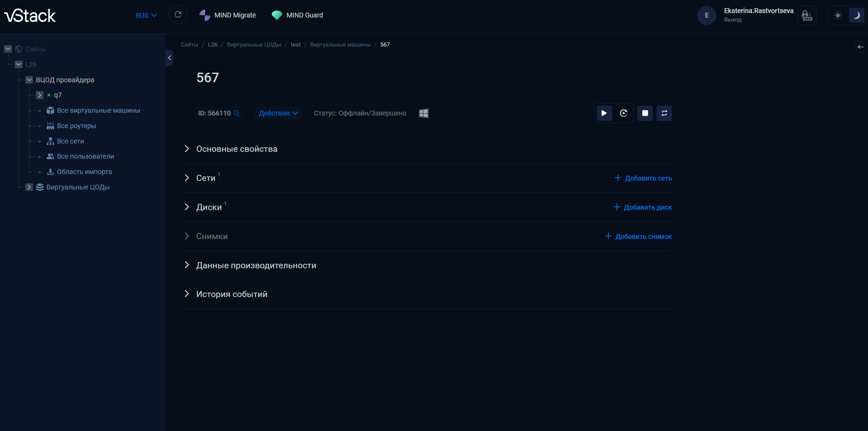The width and height of the screenshot is (868, 431).
Task: Copy the VM ID 566110
Action: (x=237, y=113)
